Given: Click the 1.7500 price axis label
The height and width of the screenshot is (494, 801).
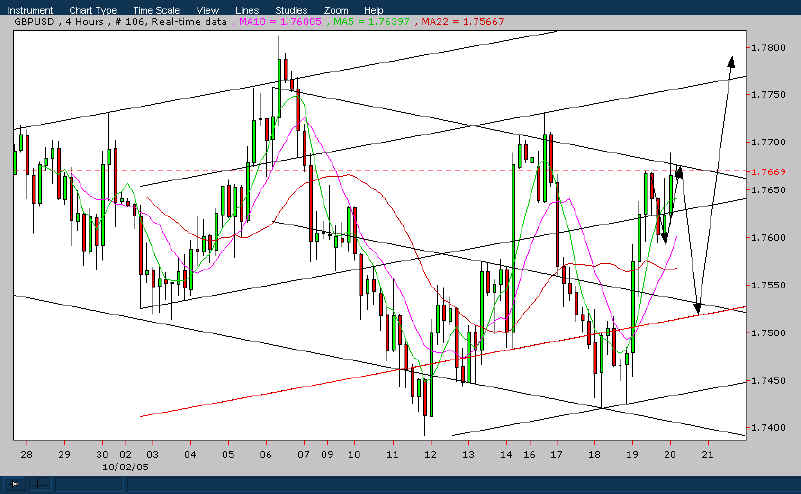Looking at the screenshot, I should (x=768, y=333).
